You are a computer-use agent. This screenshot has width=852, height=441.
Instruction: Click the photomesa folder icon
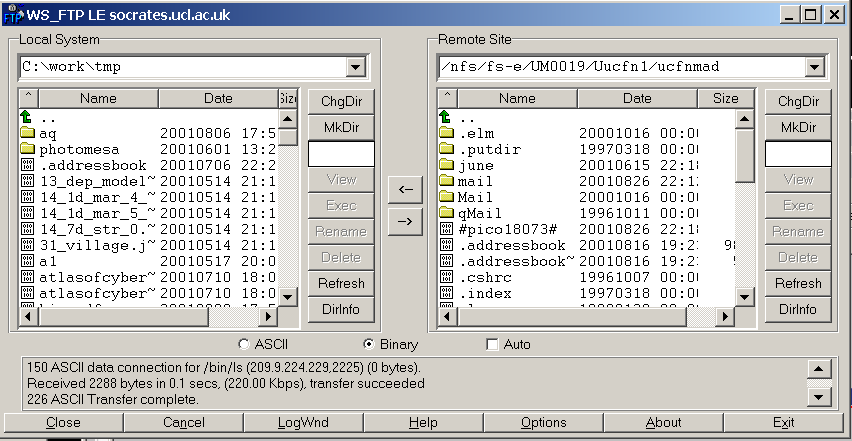click(27, 148)
